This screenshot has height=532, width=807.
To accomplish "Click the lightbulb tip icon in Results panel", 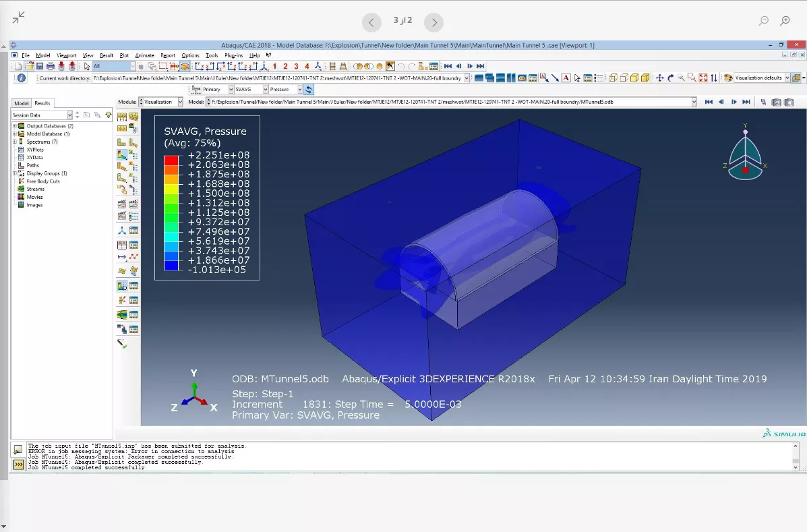I will [x=108, y=115].
